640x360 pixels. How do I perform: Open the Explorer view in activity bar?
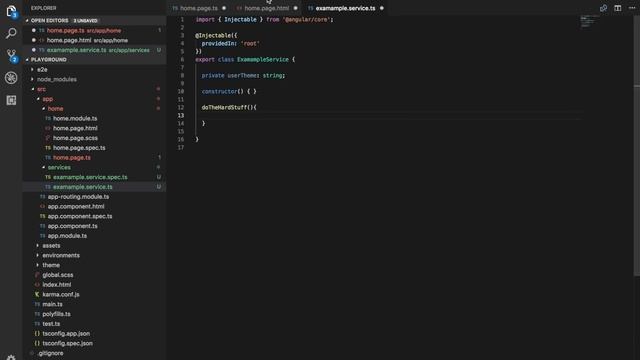click(11, 11)
